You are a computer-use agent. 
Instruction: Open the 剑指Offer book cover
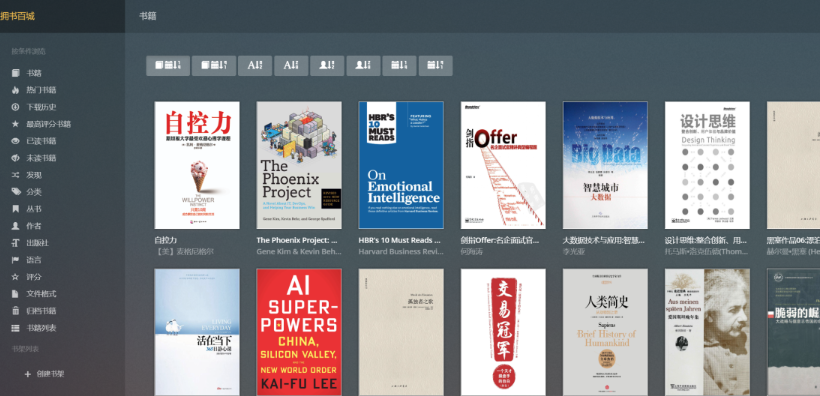(x=503, y=165)
